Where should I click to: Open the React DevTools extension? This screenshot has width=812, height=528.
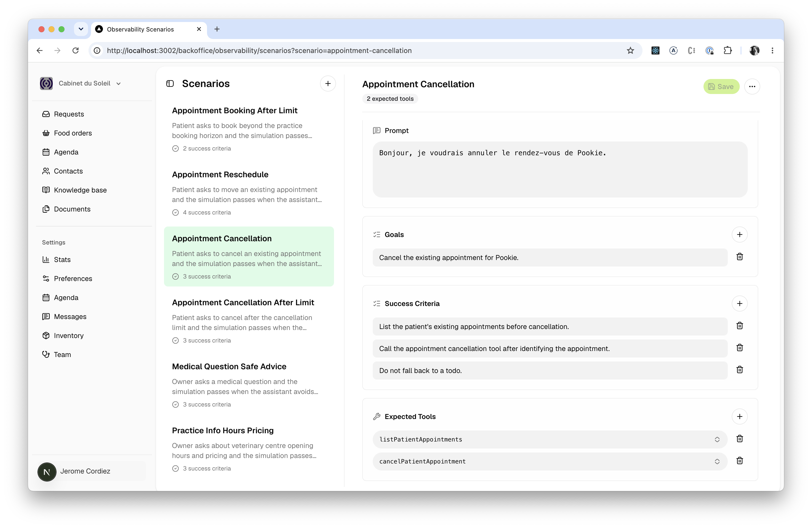655,50
